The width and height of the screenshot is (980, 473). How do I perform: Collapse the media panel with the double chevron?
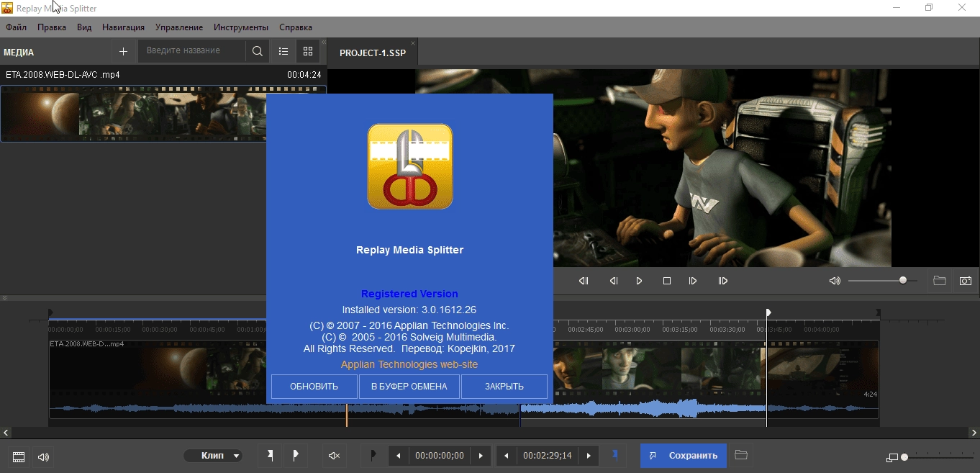(x=324, y=43)
